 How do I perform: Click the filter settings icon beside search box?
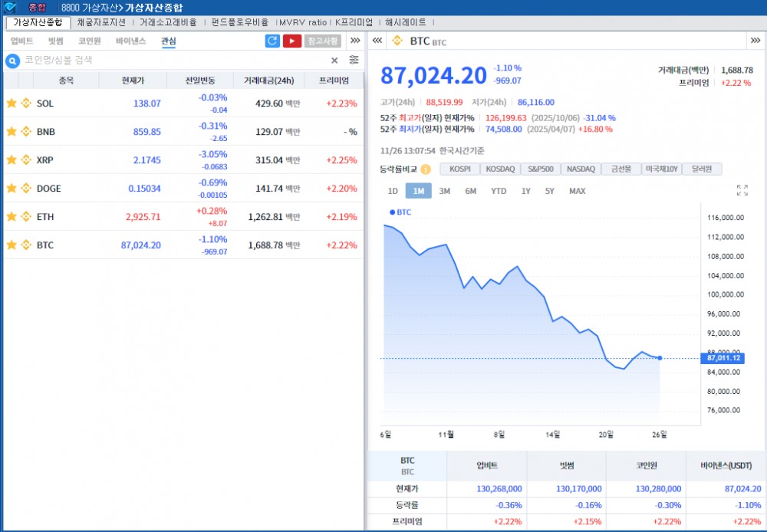354,58
